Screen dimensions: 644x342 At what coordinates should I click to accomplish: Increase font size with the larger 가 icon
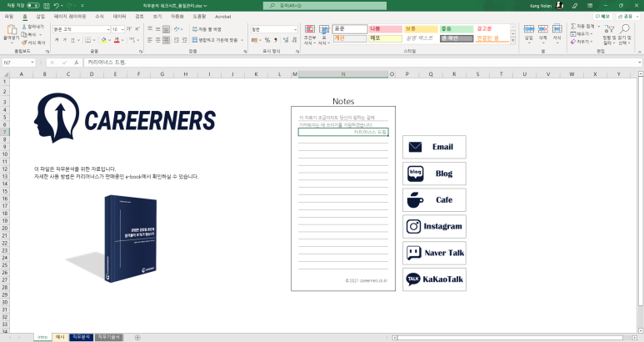click(x=129, y=29)
